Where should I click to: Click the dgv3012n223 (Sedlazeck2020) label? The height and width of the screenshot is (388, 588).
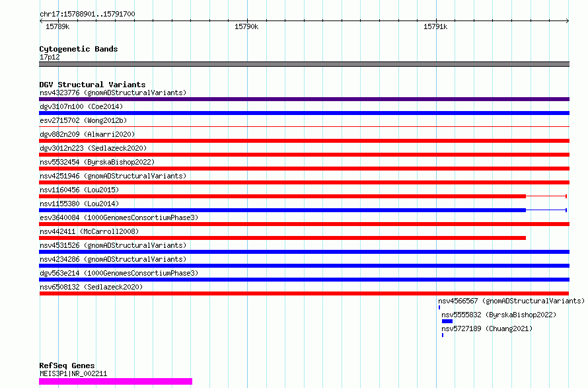click(93, 148)
